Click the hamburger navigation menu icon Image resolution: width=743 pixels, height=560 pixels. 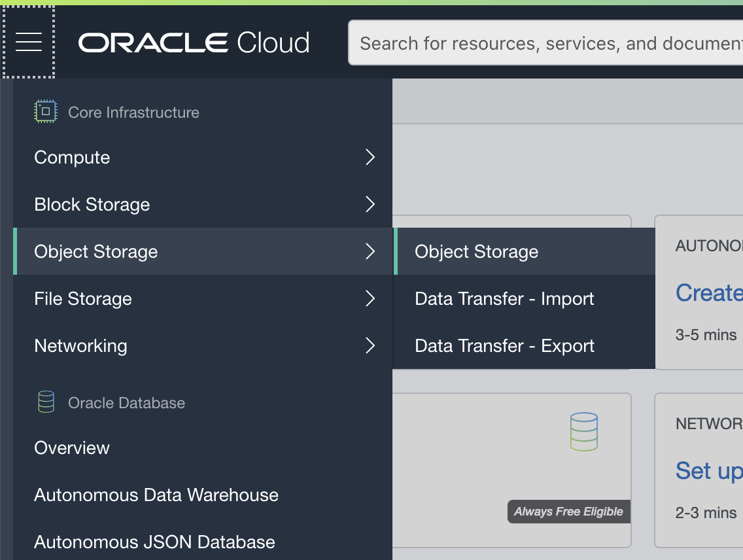(29, 41)
